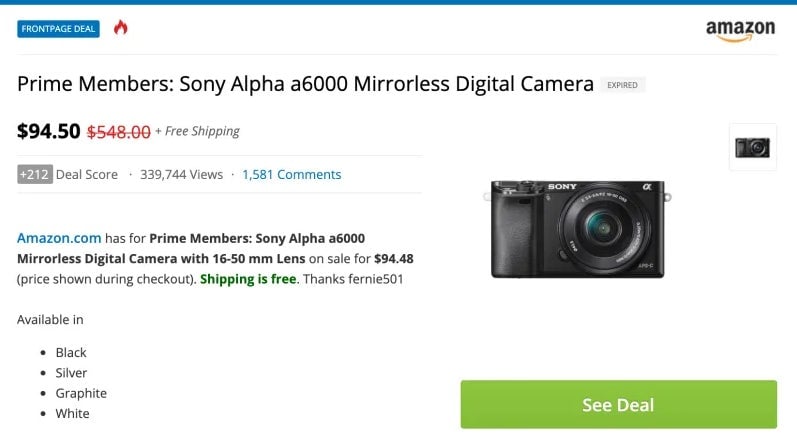The width and height of the screenshot is (797, 448).
Task: Click the White color option
Action: point(72,413)
